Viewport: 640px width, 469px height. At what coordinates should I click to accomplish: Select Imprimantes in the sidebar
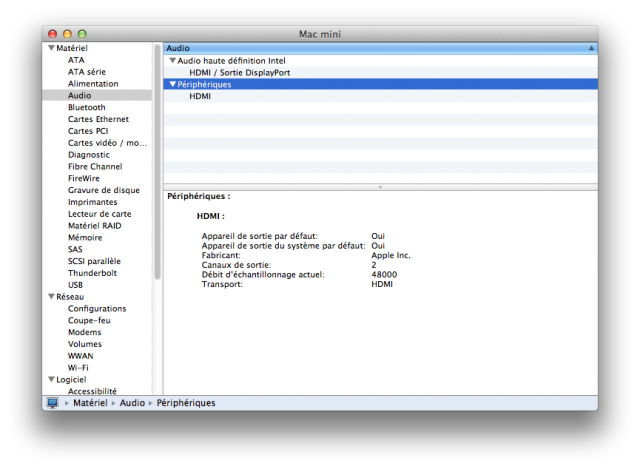coord(93,202)
